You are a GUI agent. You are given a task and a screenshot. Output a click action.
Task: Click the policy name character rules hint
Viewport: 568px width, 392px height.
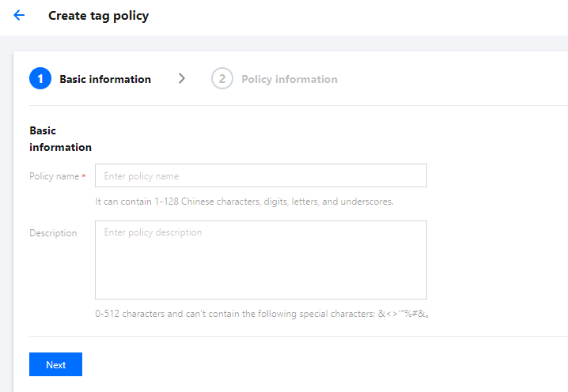(x=244, y=202)
